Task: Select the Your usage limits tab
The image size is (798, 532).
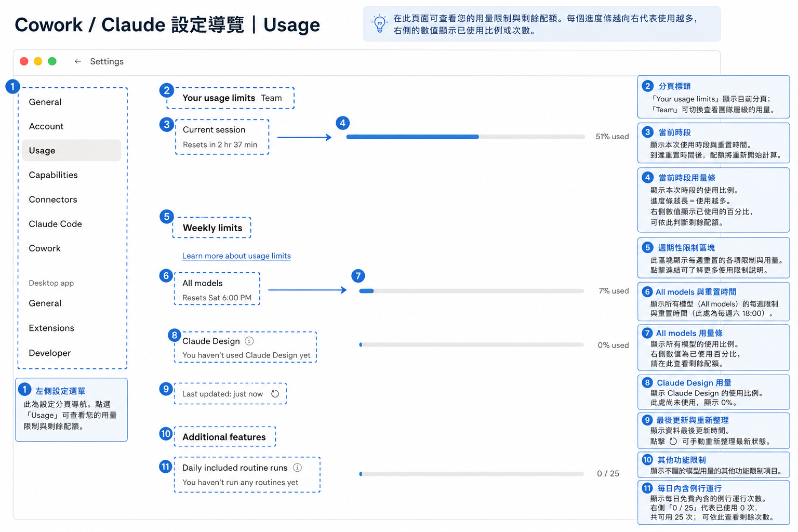Action: point(219,98)
